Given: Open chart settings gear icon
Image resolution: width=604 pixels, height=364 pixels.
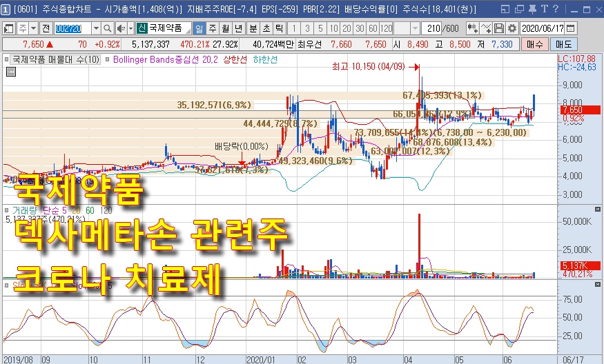Looking at the screenshot, I should [x=512, y=28].
